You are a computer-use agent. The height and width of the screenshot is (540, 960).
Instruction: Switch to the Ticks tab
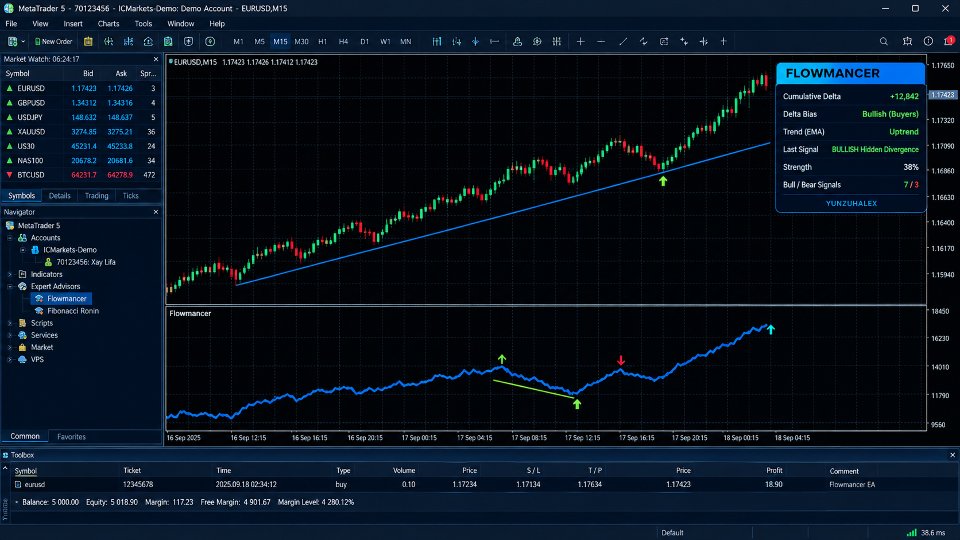click(130, 196)
